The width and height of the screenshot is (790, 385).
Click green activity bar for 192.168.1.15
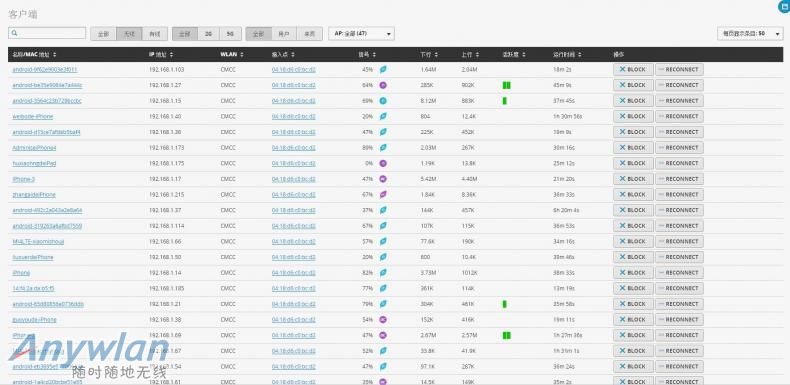(504, 101)
